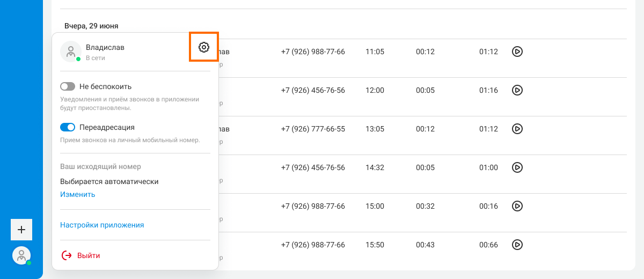Click the 15:50 call time
Screen dimensions: 644x279
coord(375,245)
